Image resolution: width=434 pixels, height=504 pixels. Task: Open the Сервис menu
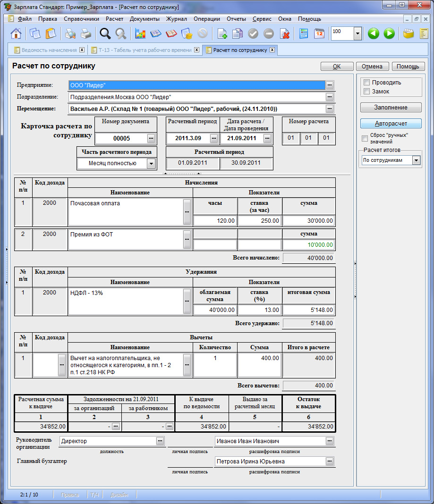262,19
